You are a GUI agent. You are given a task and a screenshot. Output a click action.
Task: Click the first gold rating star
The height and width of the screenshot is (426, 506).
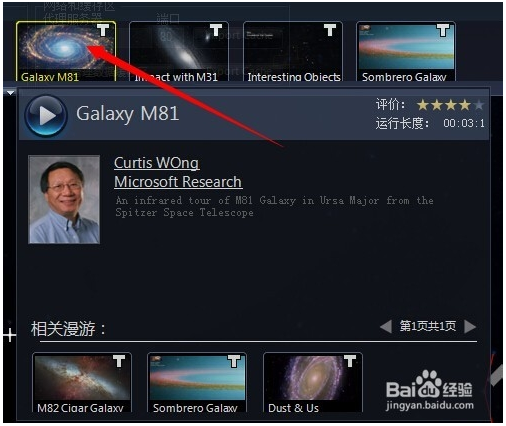423,105
